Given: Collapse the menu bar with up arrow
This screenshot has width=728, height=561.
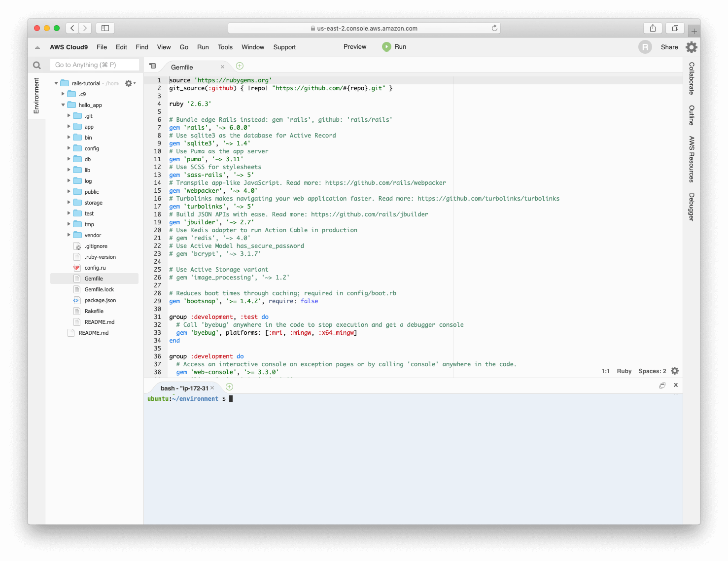Looking at the screenshot, I should pos(37,47).
